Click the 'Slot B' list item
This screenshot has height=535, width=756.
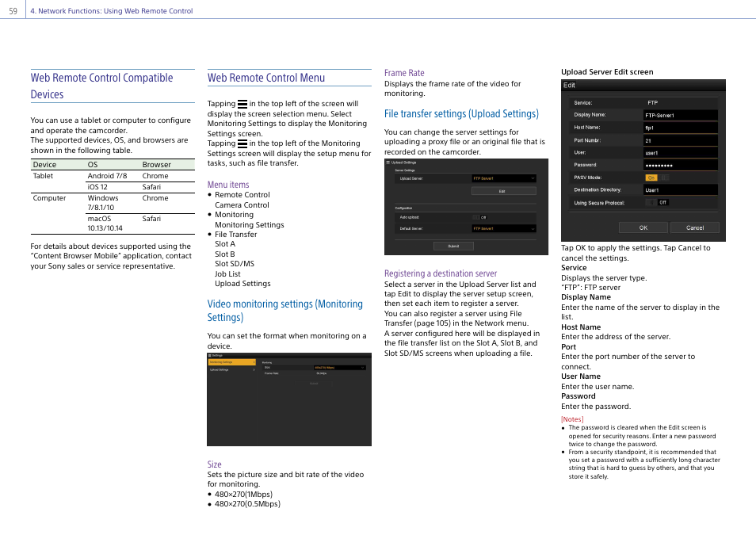click(225, 254)
